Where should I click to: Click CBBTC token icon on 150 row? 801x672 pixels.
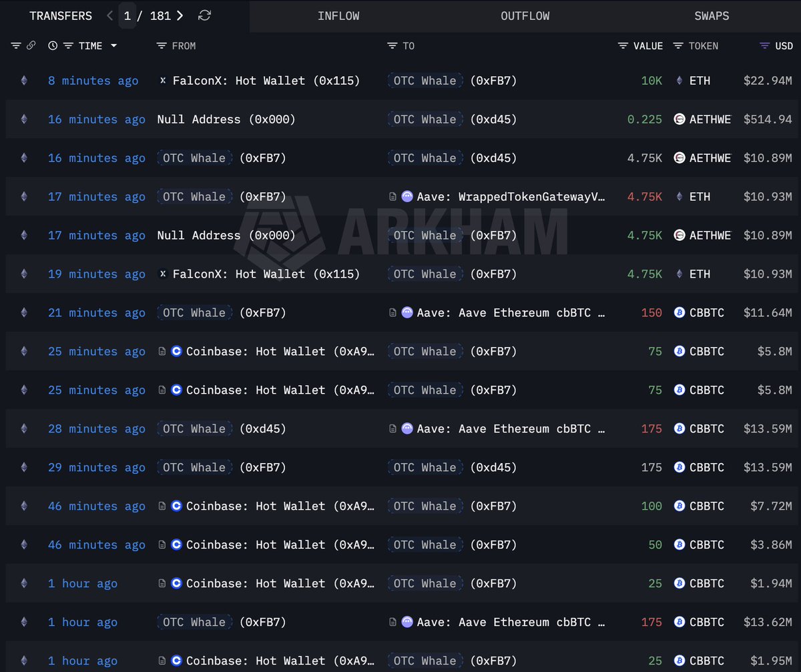tap(680, 313)
